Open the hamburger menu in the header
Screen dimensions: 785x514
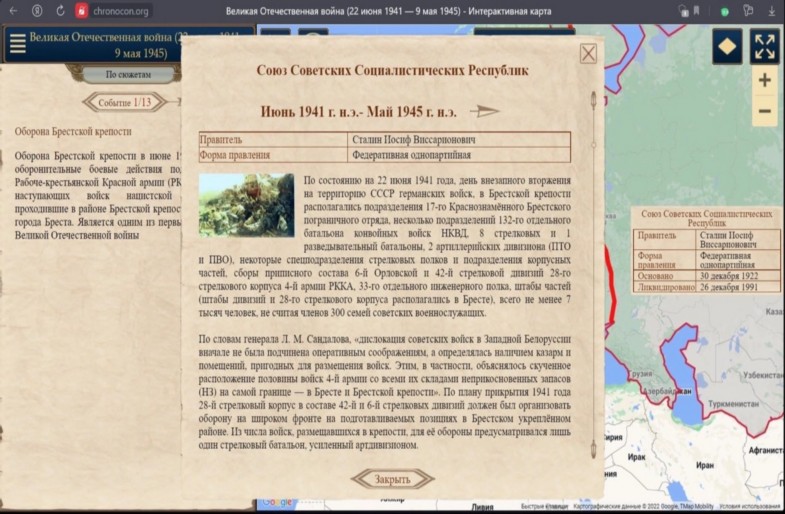point(16,43)
